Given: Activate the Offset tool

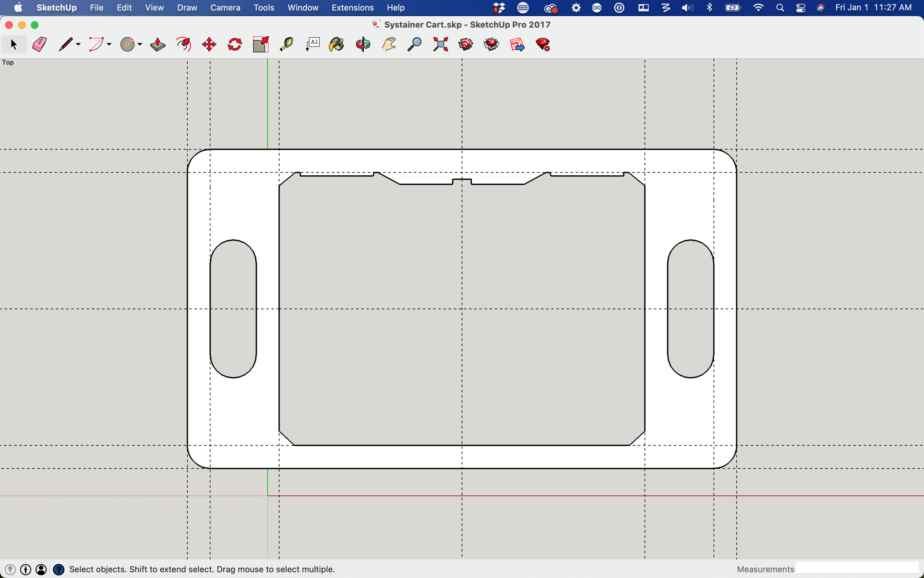Looking at the screenshot, I should (183, 45).
